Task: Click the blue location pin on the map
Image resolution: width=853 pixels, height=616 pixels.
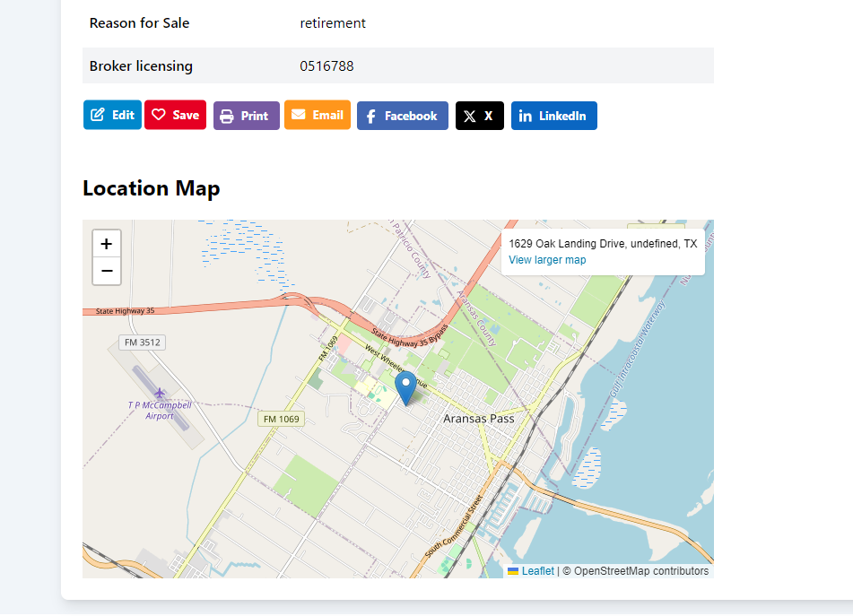Action: click(x=405, y=386)
